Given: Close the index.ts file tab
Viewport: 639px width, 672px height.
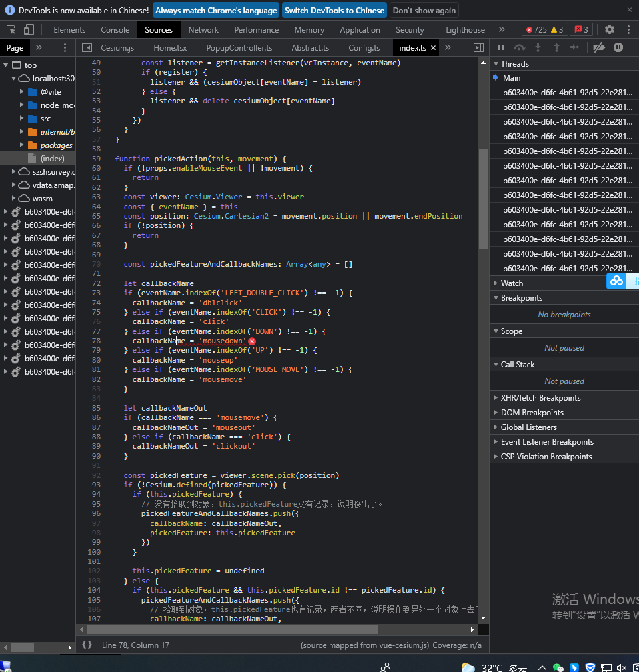Looking at the screenshot, I should pos(433,47).
